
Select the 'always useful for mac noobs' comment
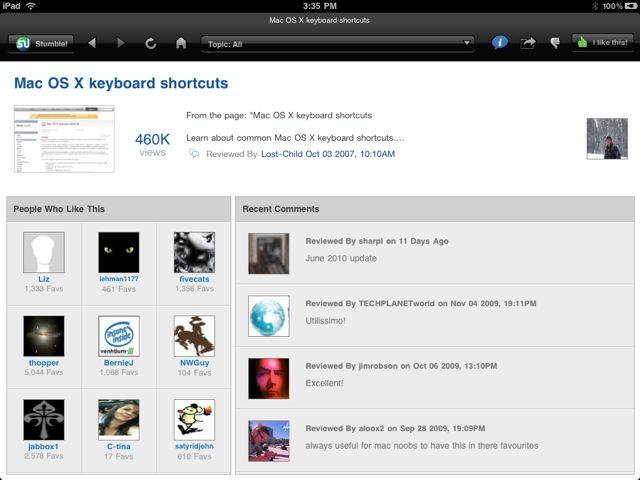tap(422, 446)
